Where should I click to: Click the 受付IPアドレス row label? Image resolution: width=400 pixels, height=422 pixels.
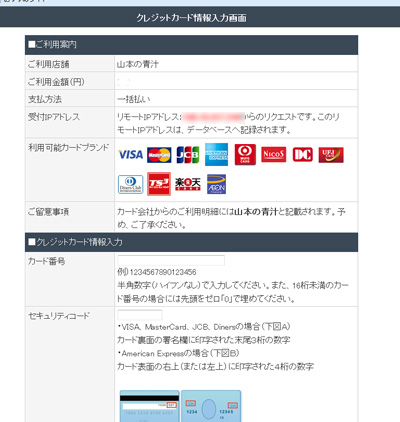(x=54, y=117)
